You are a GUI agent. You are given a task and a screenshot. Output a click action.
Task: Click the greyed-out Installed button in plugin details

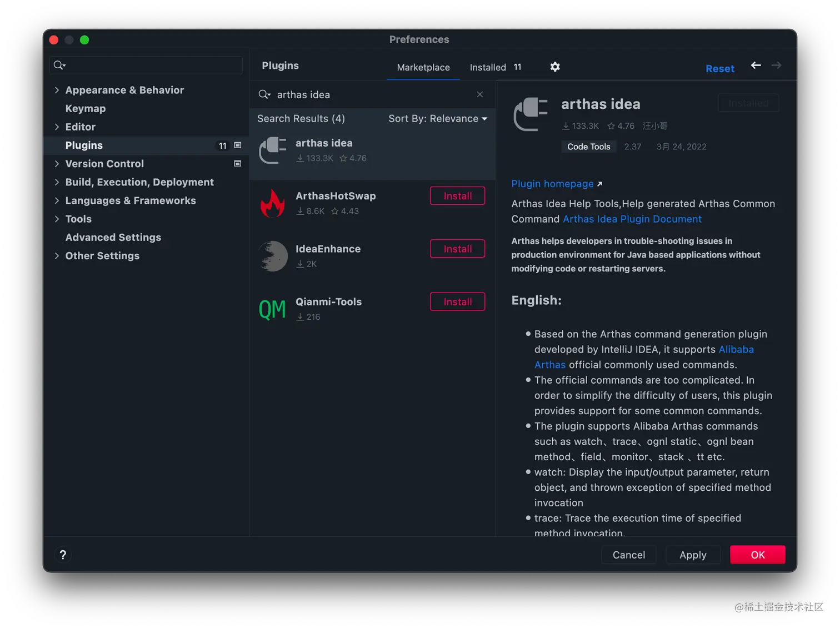748,103
